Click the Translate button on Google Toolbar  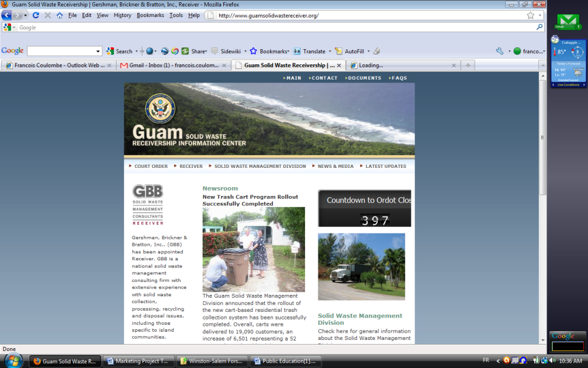click(x=309, y=51)
